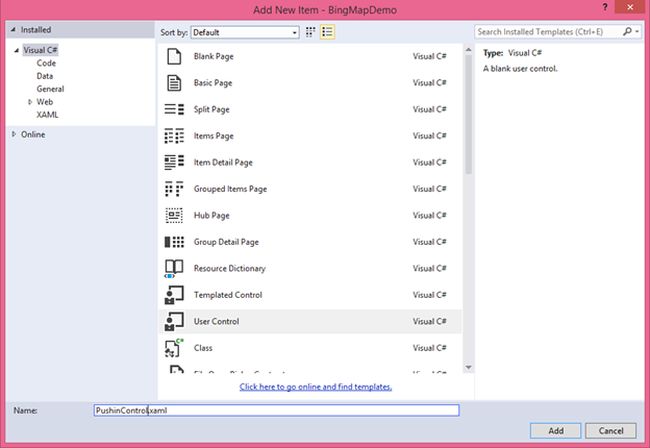
Task: Select the General category
Action: tap(50, 89)
